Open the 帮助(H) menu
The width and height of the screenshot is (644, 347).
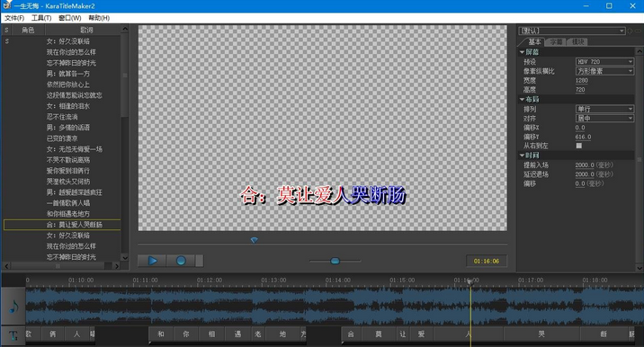[x=99, y=18]
